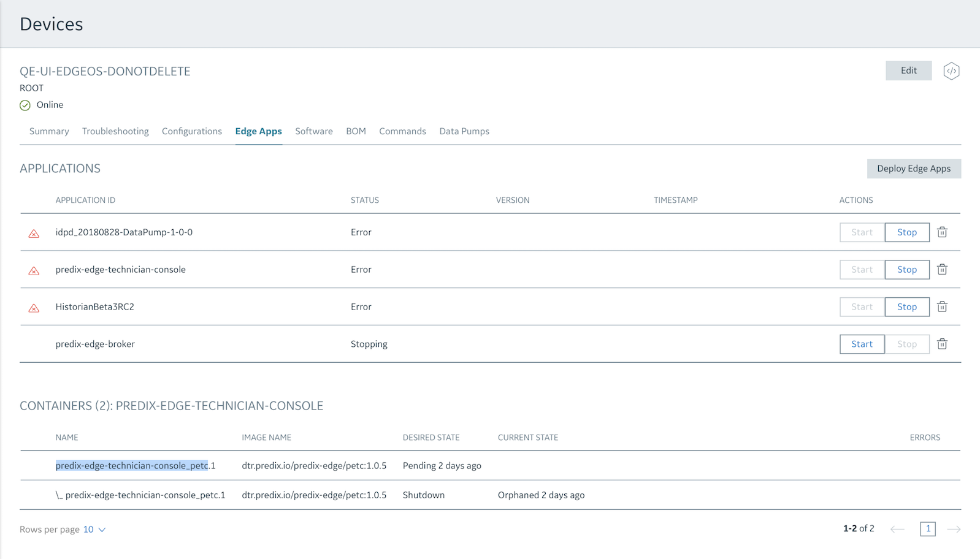
Task: Select idpd_20180828-DataPump-1-0-0 application row
Action: pyautogui.click(x=490, y=232)
